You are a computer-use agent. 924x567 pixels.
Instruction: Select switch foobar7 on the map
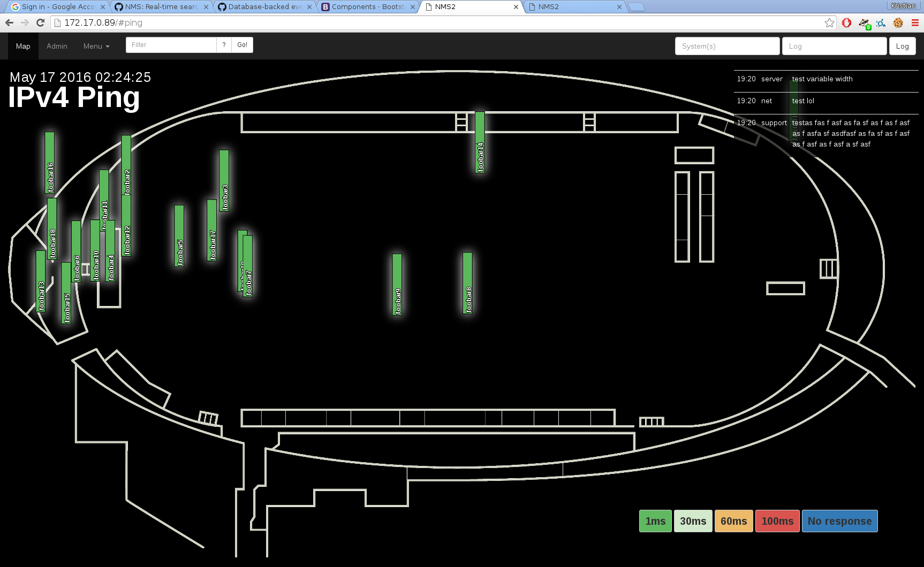[248, 266]
